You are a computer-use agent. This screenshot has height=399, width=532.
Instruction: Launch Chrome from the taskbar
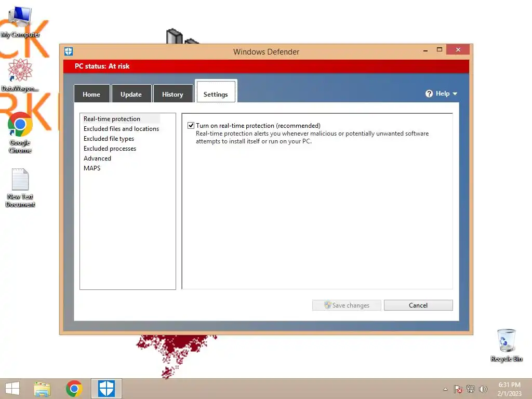click(x=74, y=389)
